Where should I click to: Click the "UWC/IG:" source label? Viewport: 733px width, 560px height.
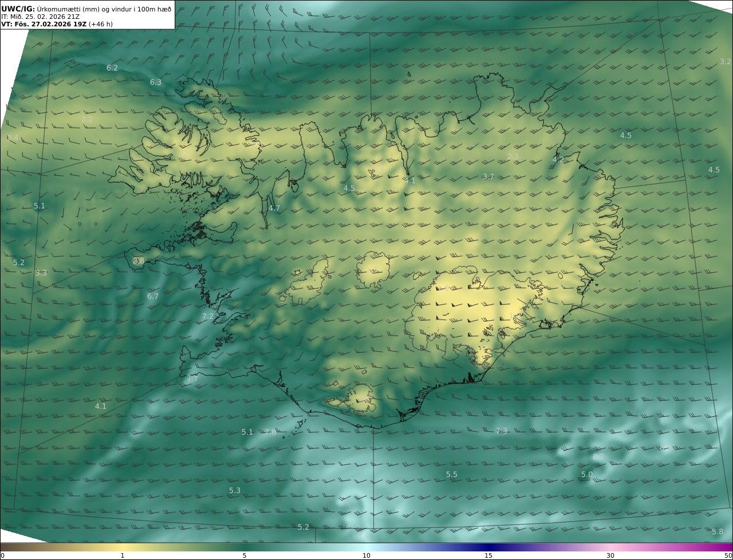(18, 9)
